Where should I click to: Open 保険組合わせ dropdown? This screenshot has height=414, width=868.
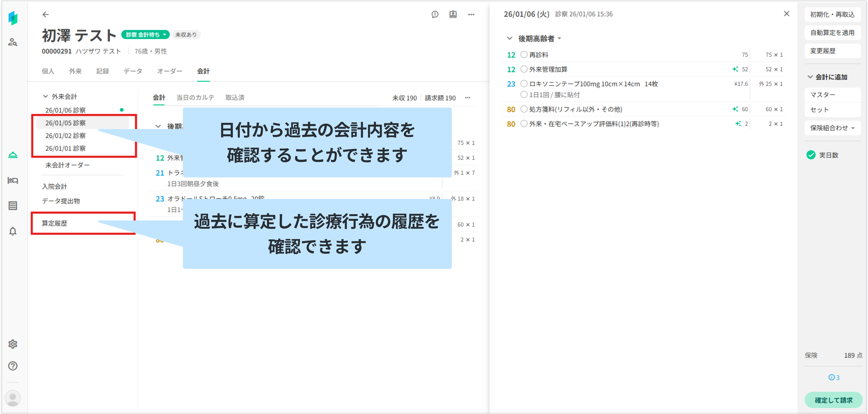coord(832,128)
